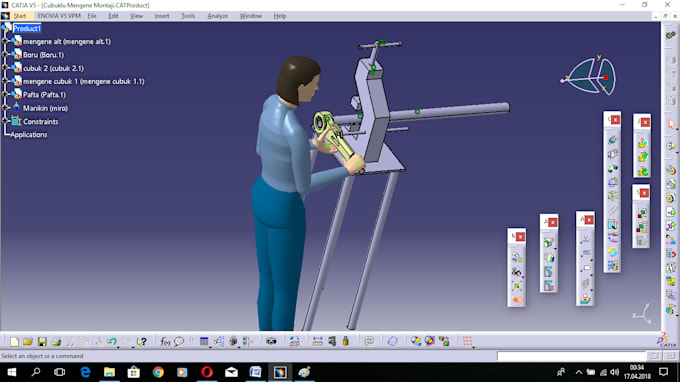Click the command input field in status bar
The width and height of the screenshot is (680, 382).
click(x=571, y=356)
